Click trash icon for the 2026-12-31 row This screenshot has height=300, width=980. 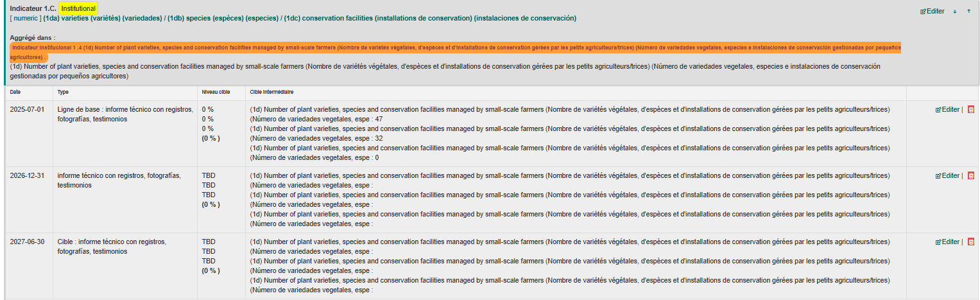(x=970, y=176)
